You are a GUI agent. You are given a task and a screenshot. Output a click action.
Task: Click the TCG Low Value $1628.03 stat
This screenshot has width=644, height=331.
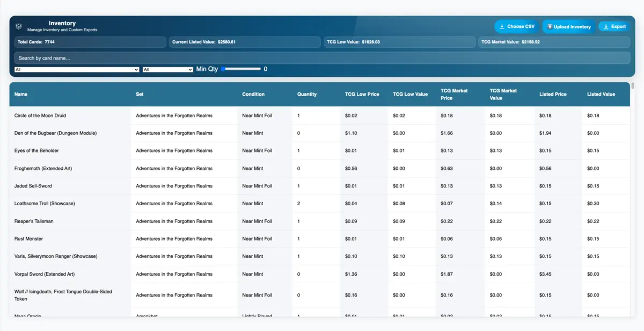pos(399,42)
